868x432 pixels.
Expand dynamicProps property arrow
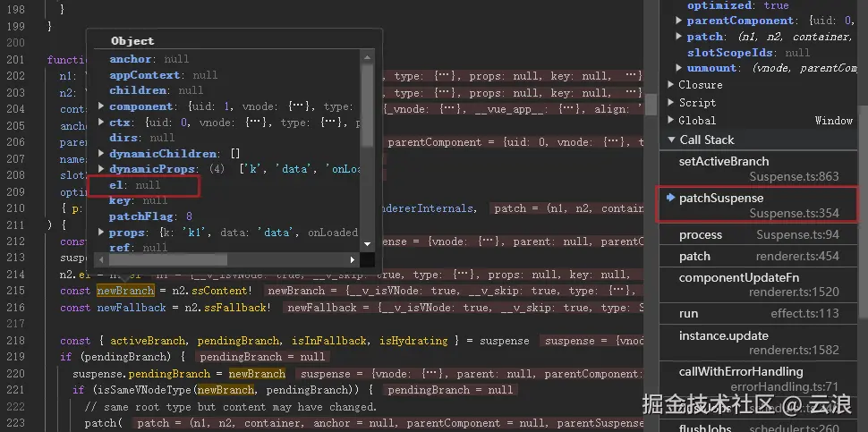[x=101, y=169]
